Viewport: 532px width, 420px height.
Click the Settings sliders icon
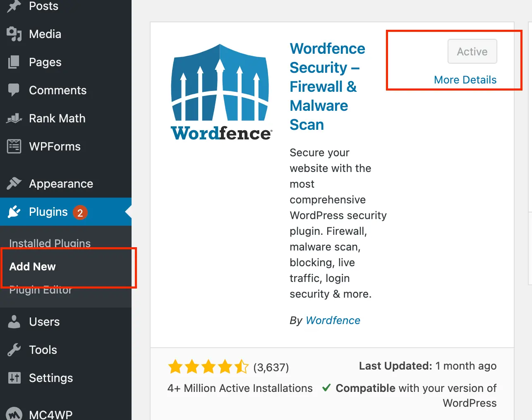pyautogui.click(x=14, y=378)
